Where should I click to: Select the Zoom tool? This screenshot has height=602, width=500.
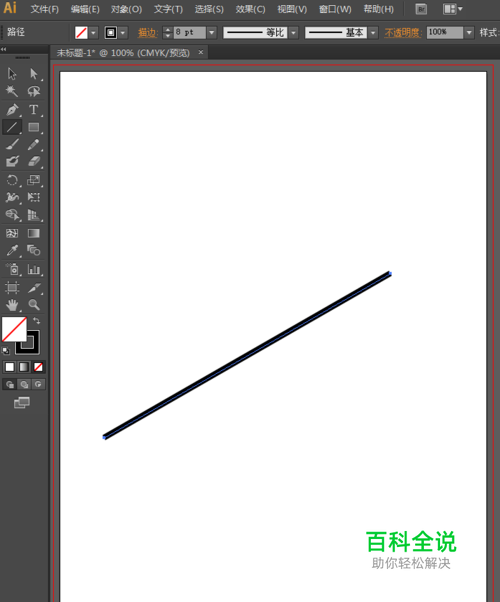click(x=33, y=305)
